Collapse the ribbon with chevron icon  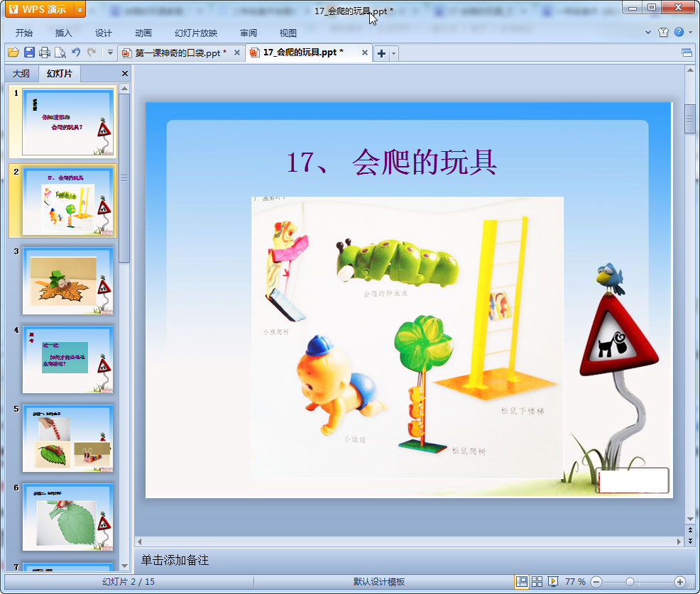[648, 33]
